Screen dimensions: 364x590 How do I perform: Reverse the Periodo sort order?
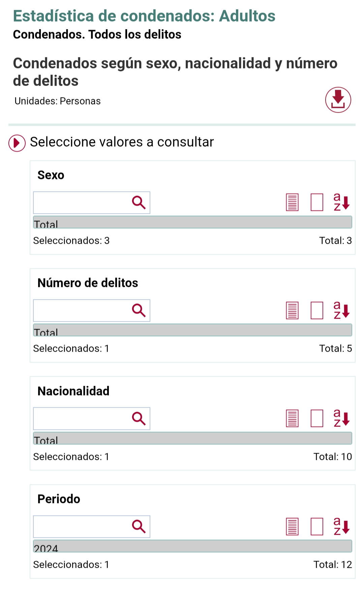pos(341,526)
